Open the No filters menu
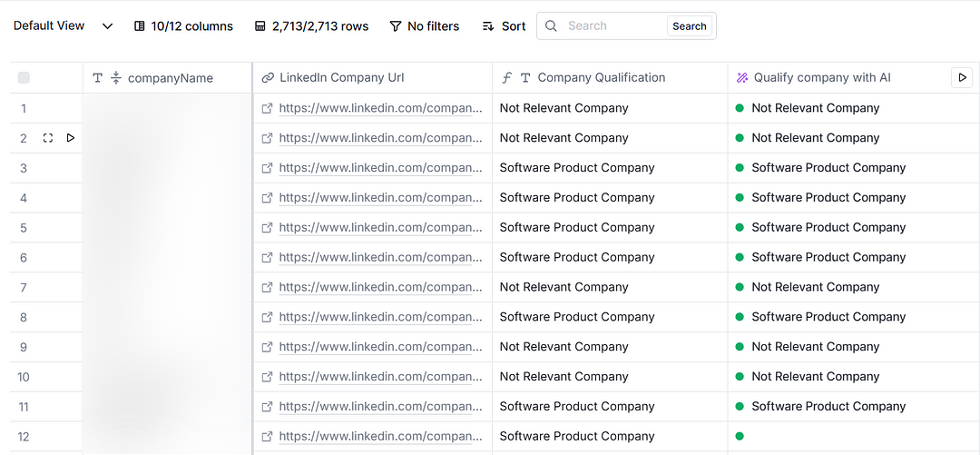 [x=424, y=26]
